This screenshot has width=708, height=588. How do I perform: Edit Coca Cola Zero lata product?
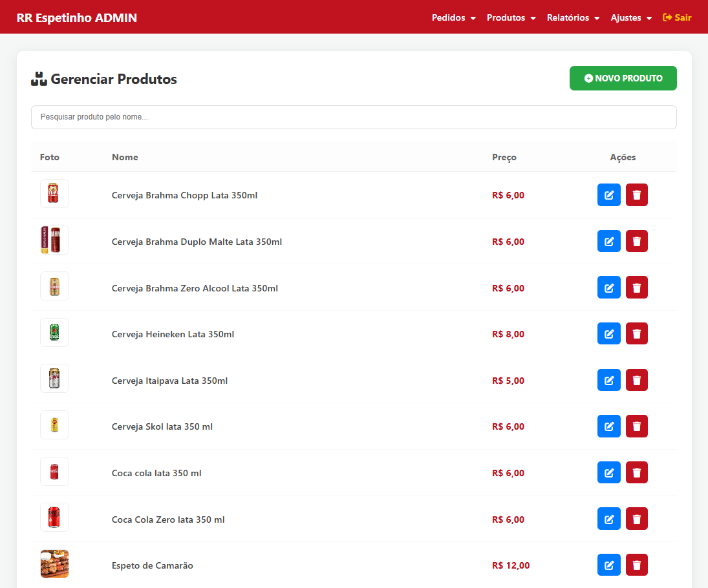pos(608,519)
